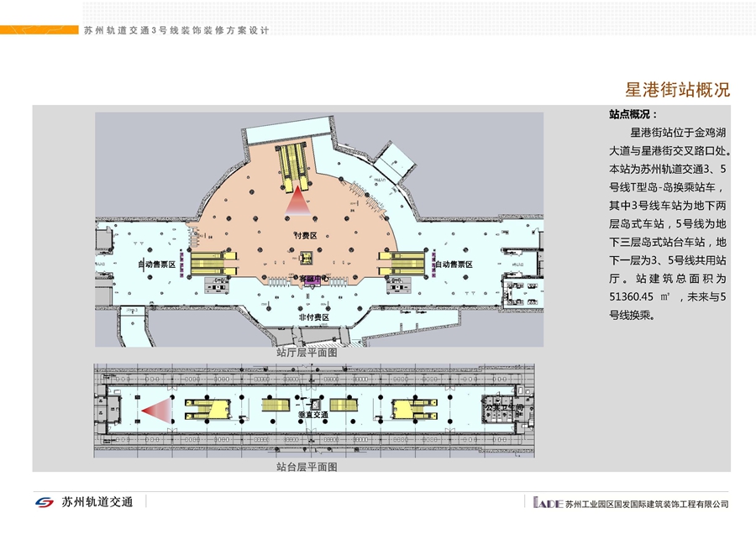Click the orange accent bar in the header
The width and height of the screenshot is (756, 534).
coord(39,30)
